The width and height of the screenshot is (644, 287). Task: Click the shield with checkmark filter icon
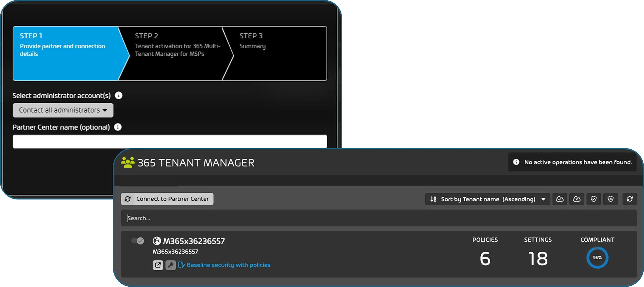click(594, 199)
